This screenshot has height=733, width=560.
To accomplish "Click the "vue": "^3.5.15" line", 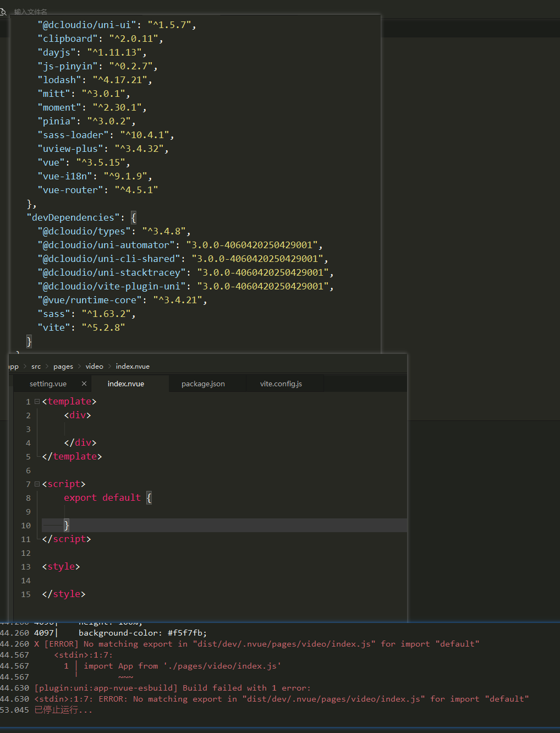I will pos(84,162).
